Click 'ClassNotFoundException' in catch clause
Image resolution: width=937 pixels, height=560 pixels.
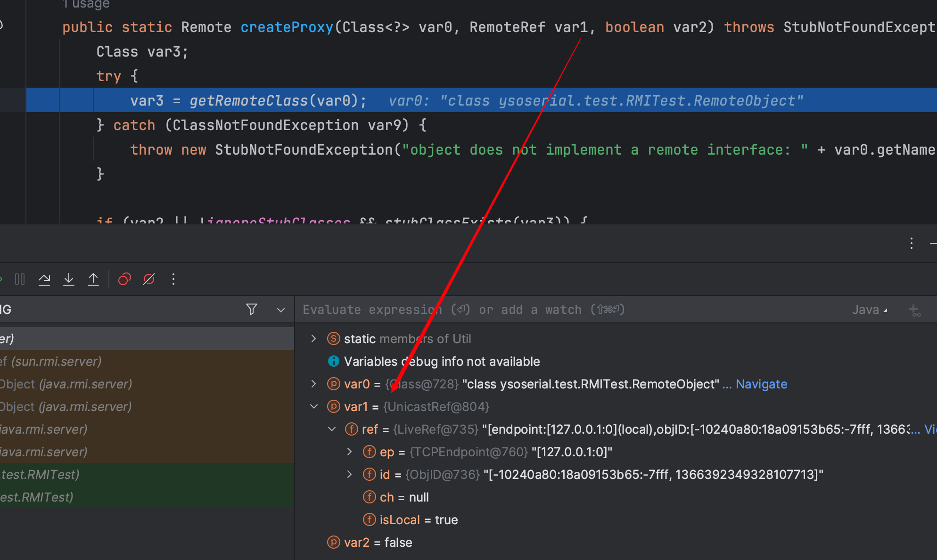point(265,125)
